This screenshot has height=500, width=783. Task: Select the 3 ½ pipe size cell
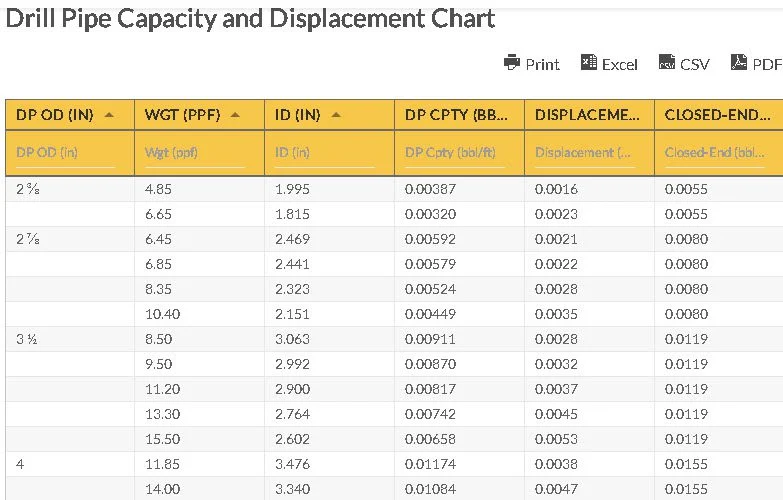pyautogui.click(x=70, y=339)
